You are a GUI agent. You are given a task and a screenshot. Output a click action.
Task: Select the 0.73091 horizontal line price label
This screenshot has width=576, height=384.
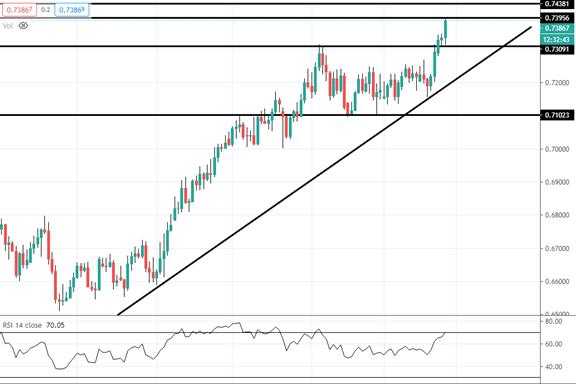[x=557, y=49]
